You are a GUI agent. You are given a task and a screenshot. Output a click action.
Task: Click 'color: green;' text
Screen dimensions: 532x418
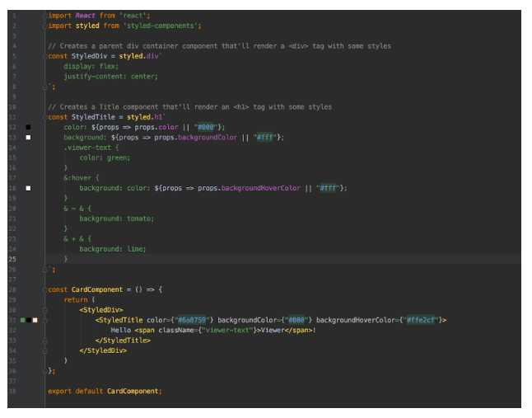[x=105, y=158]
